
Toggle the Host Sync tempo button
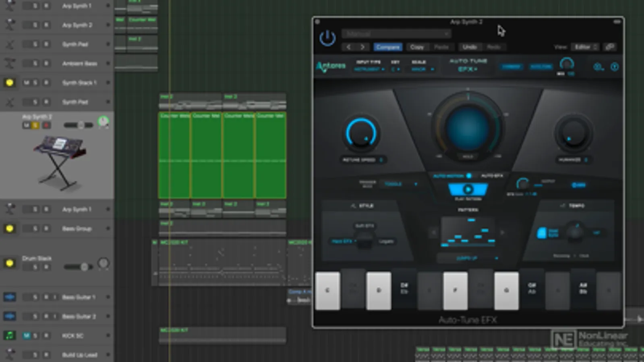point(543,233)
